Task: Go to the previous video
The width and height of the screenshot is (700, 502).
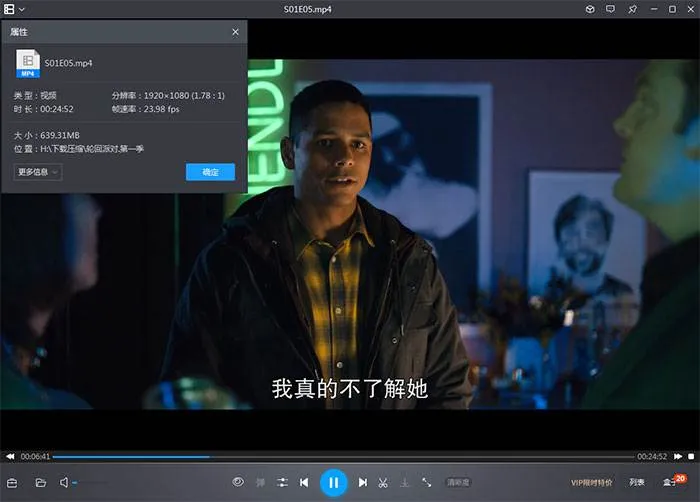Action: pyautogui.click(x=304, y=482)
